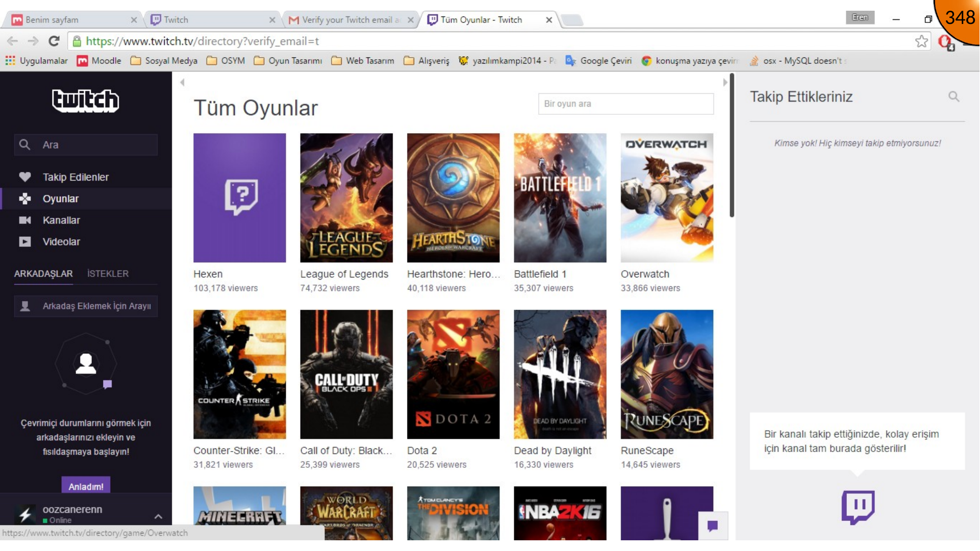Bookmark page with star icon
Image resolution: width=980 pixels, height=551 pixels.
pyautogui.click(x=921, y=41)
